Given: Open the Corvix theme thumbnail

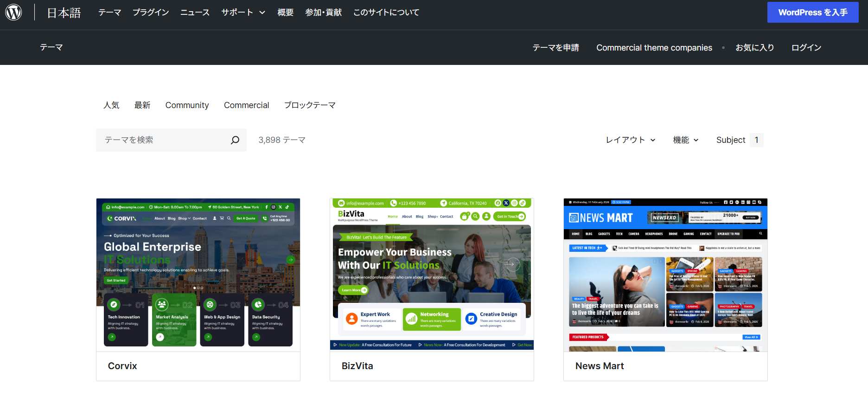Looking at the screenshot, I should click(198, 275).
